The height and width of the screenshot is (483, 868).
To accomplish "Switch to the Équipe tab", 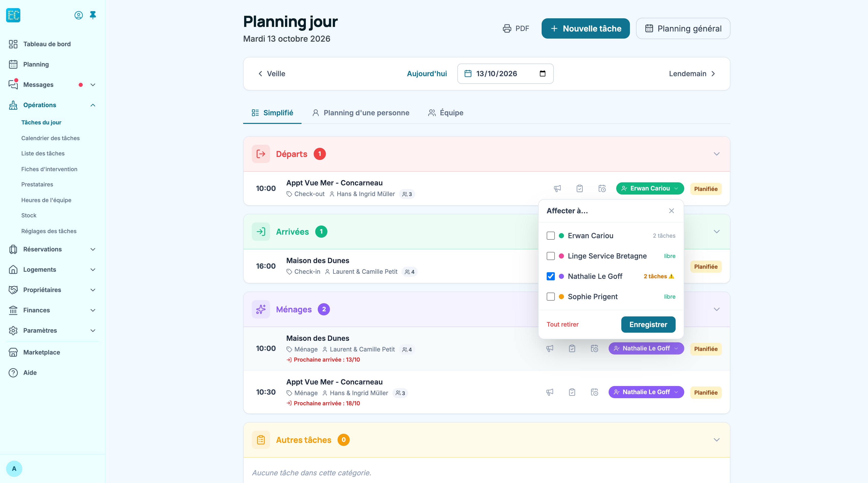I will tap(446, 113).
